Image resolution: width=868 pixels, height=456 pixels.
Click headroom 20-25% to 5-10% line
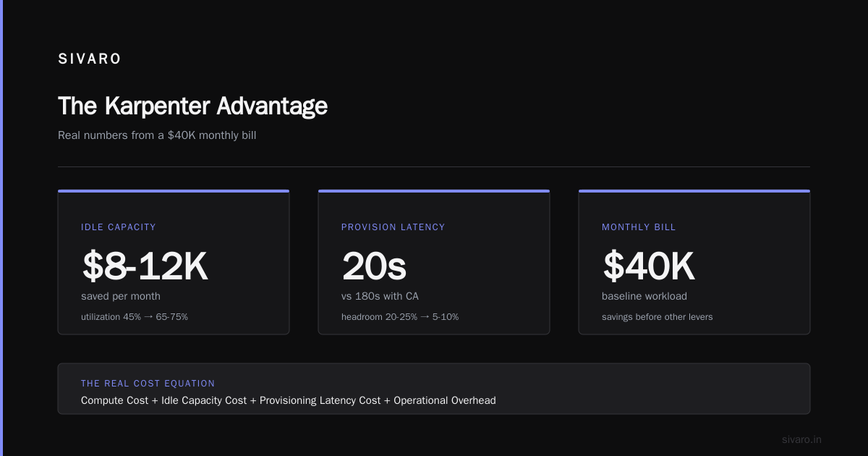point(400,317)
